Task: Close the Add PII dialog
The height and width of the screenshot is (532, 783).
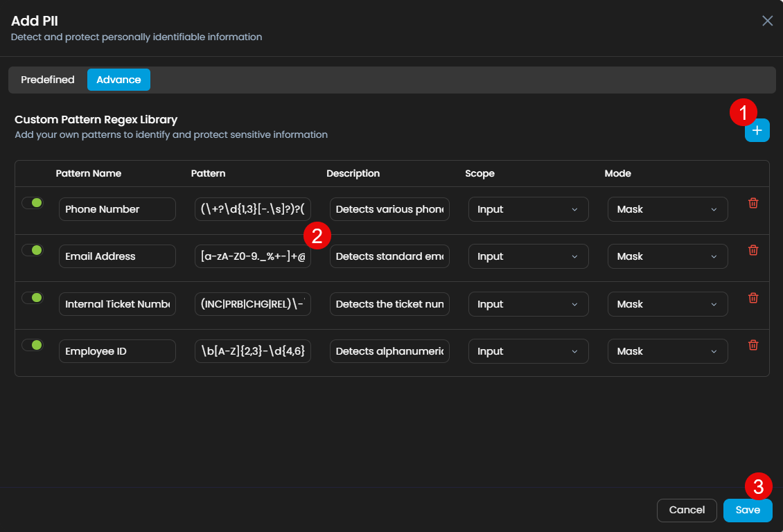Action: tap(767, 21)
